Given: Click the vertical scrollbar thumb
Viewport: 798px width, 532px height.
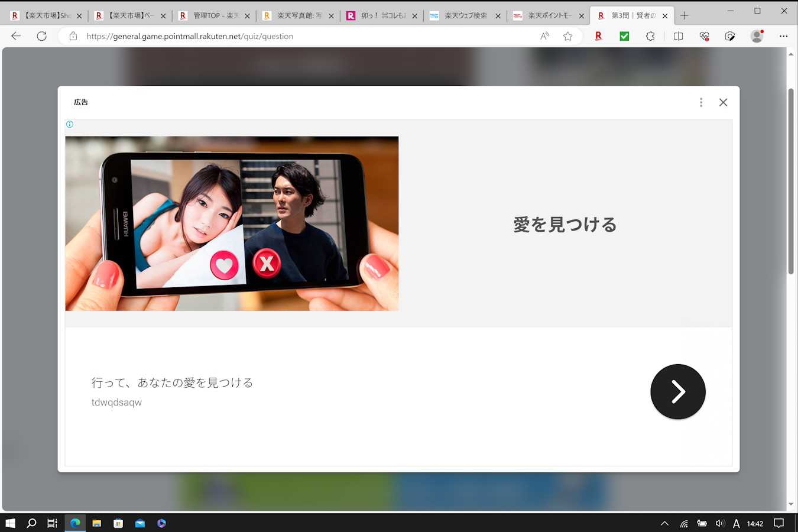Looking at the screenshot, I should tap(791, 181).
